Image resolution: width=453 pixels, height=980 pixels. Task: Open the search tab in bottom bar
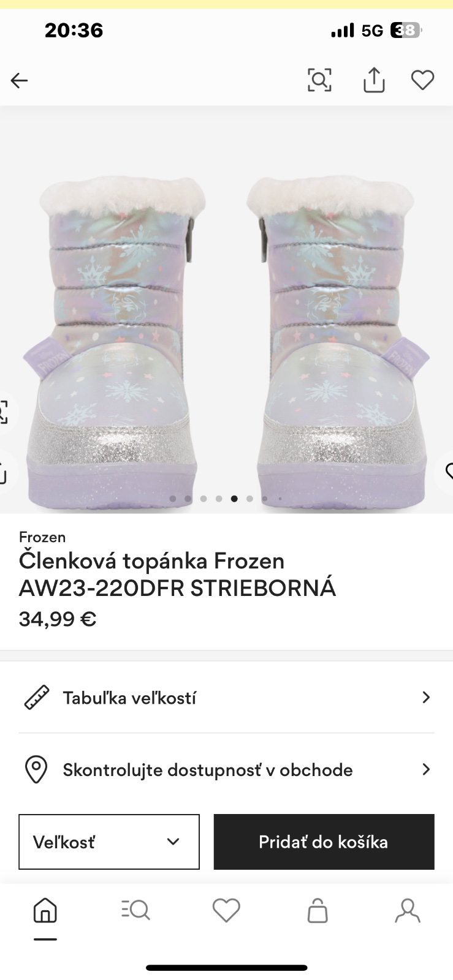pos(135,911)
